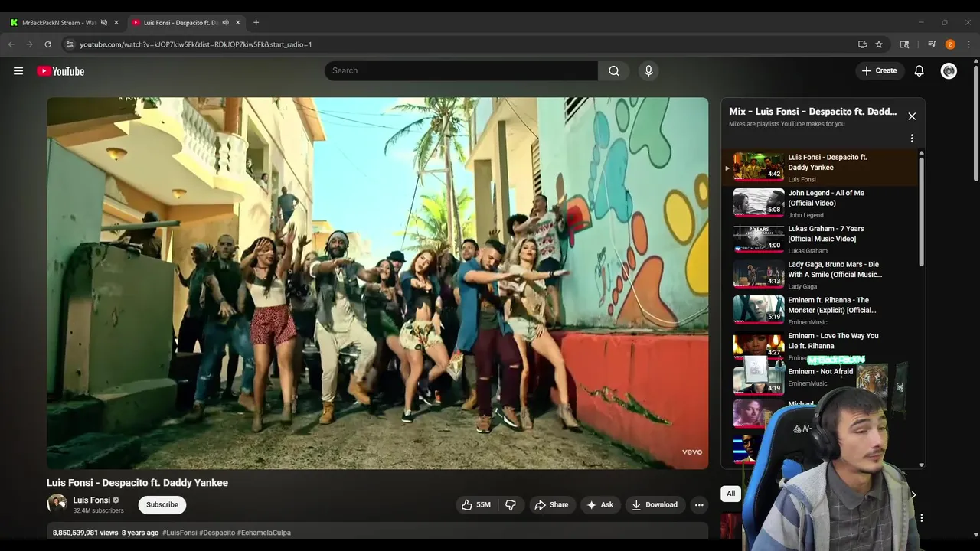Focus the YouTube Search field
The width and height of the screenshot is (980, 551).
click(461, 70)
